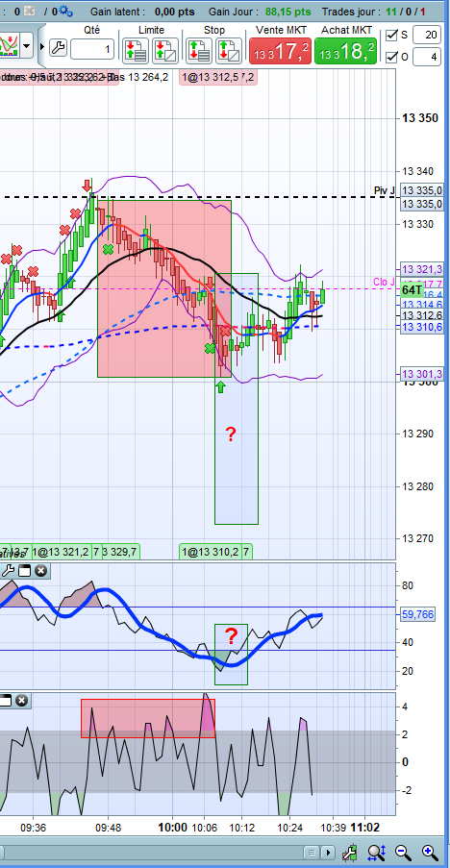Click the 59,766 indicator value label
Viewport: 450px width, 868px height.
(419, 614)
